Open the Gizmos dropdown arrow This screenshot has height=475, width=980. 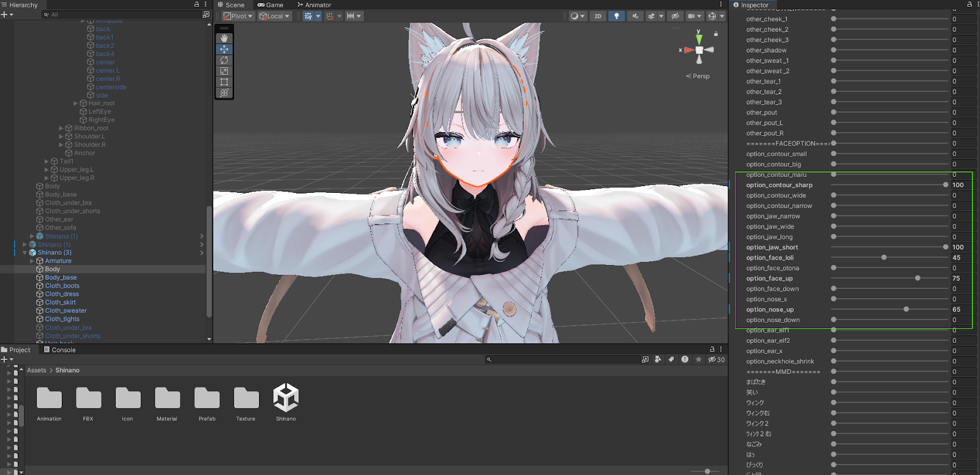click(x=722, y=16)
